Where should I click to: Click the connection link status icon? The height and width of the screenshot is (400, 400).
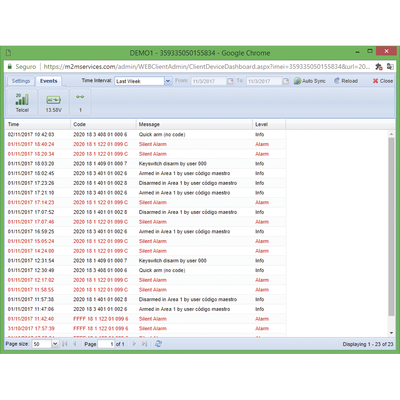click(x=80, y=97)
